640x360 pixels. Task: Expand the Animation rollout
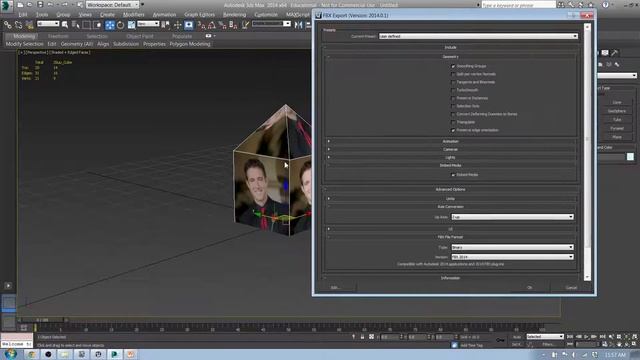tap(451, 141)
